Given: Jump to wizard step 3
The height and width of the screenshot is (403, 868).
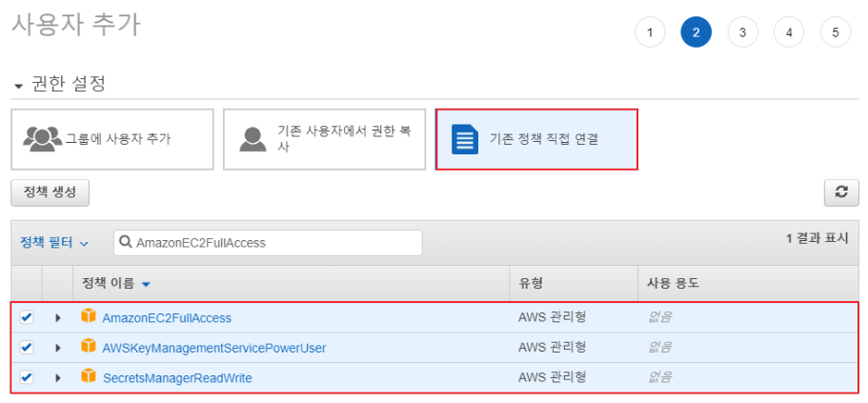Looking at the screenshot, I should pos(742,32).
